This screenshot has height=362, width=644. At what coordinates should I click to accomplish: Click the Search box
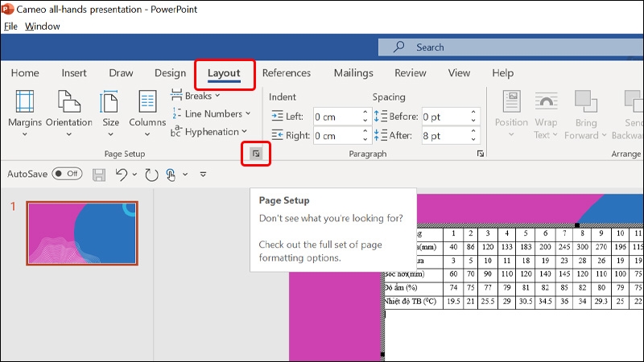click(511, 47)
